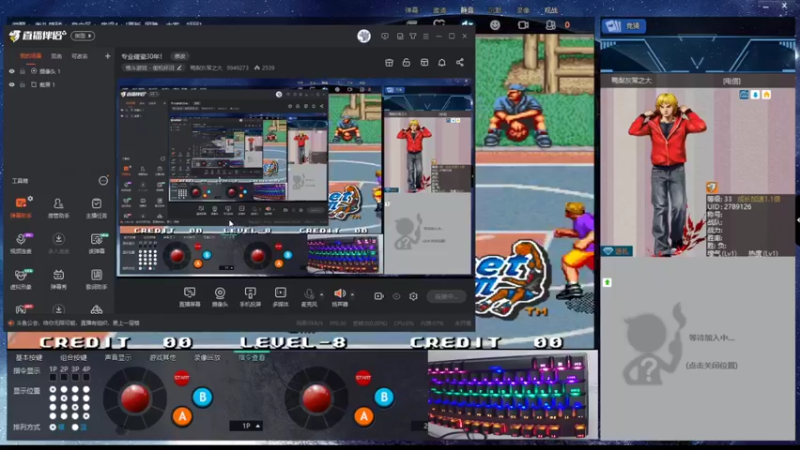Click the smiley face icon in background window
This screenshot has height=450, width=800.
tap(495, 24)
